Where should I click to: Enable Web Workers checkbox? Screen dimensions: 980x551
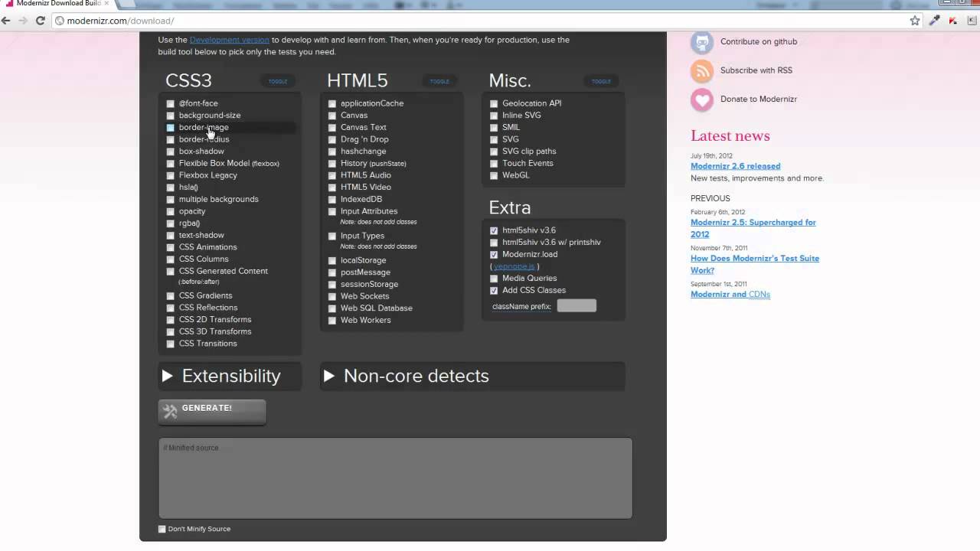coord(332,321)
